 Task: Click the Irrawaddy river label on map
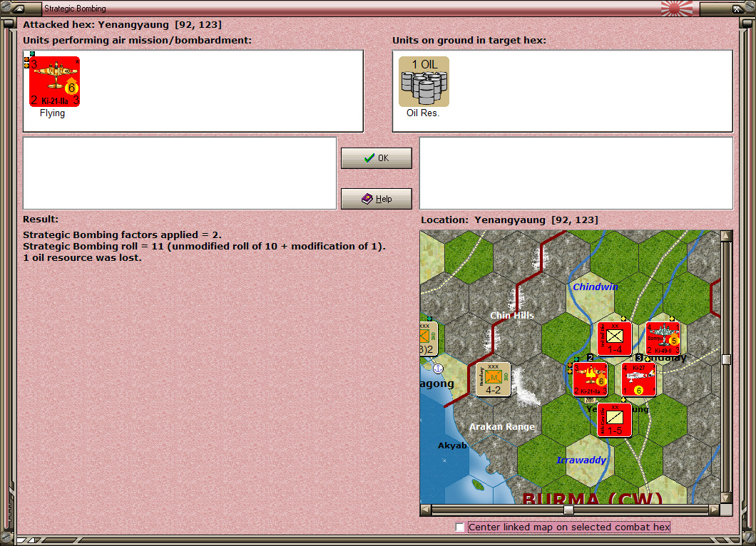click(581, 460)
